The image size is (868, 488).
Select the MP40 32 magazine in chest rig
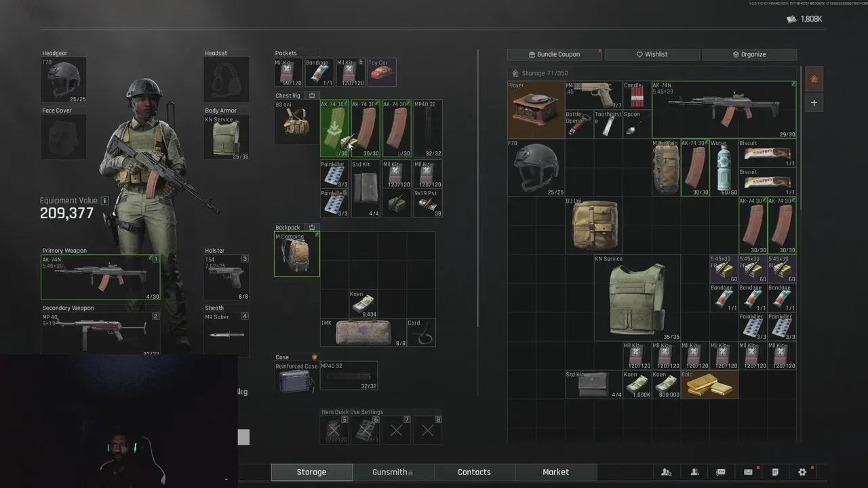click(428, 129)
